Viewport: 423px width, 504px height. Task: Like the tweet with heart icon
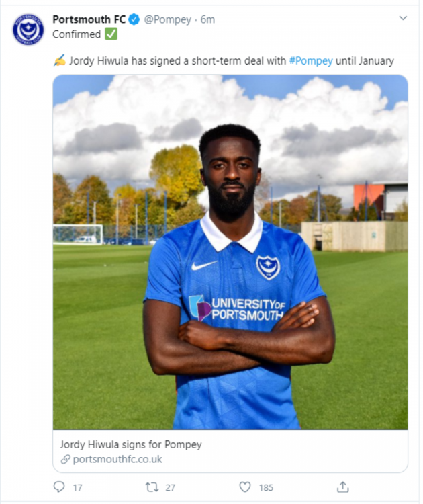[x=245, y=487]
